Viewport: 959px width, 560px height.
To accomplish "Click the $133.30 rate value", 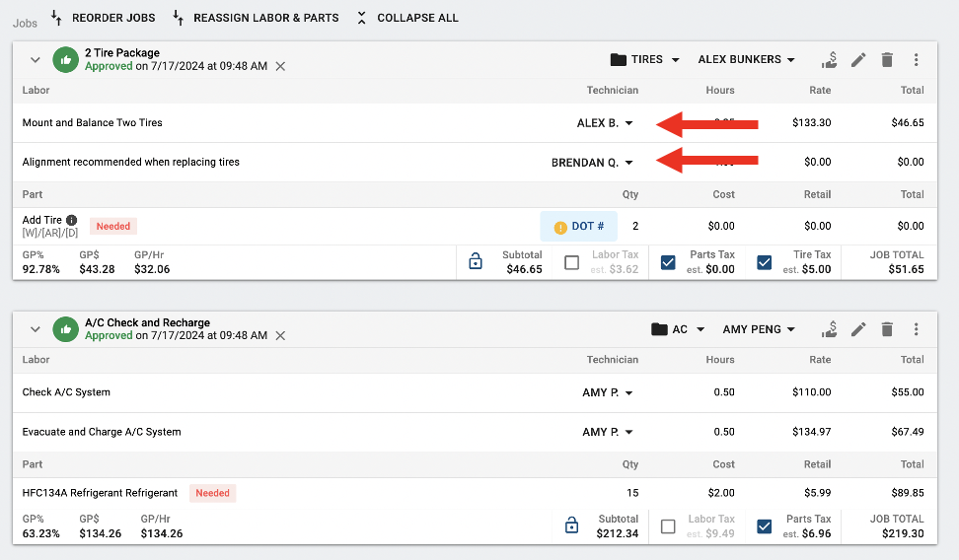I will pyautogui.click(x=812, y=123).
